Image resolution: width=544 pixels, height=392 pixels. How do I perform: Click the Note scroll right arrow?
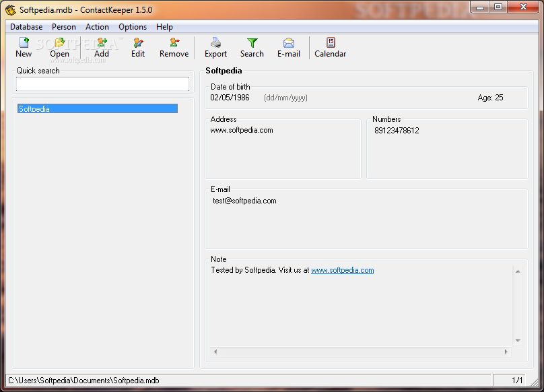click(506, 352)
